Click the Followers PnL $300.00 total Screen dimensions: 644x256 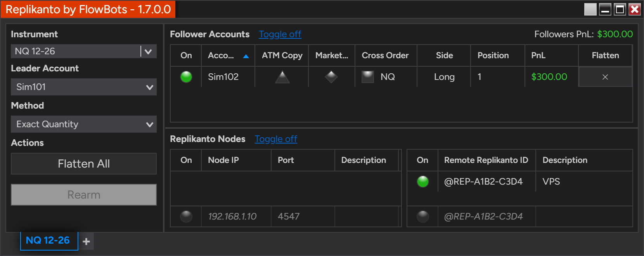click(615, 34)
